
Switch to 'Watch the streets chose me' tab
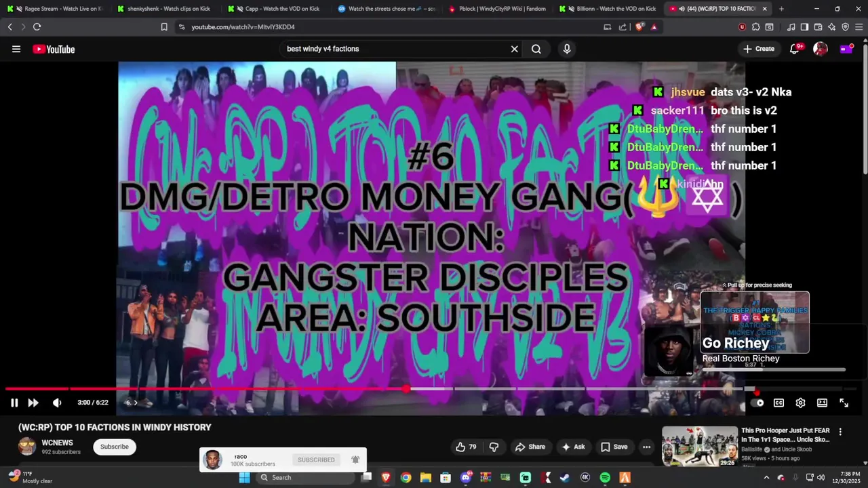tap(387, 9)
